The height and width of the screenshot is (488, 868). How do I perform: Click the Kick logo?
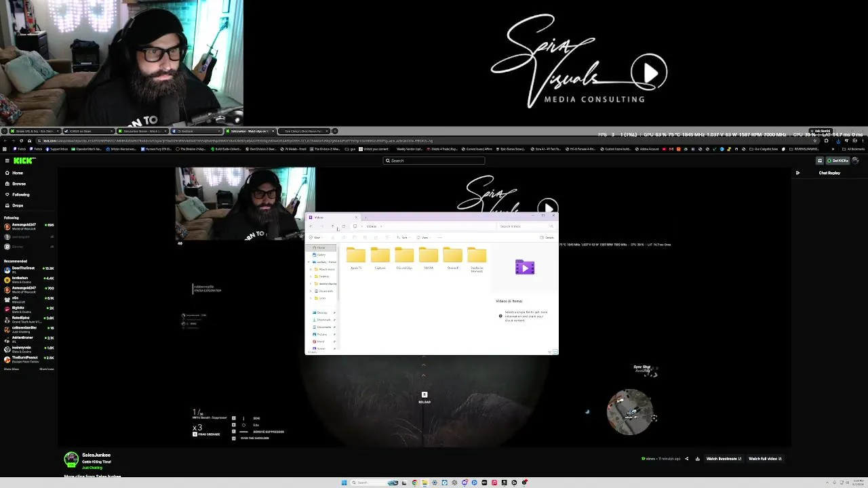click(x=24, y=161)
